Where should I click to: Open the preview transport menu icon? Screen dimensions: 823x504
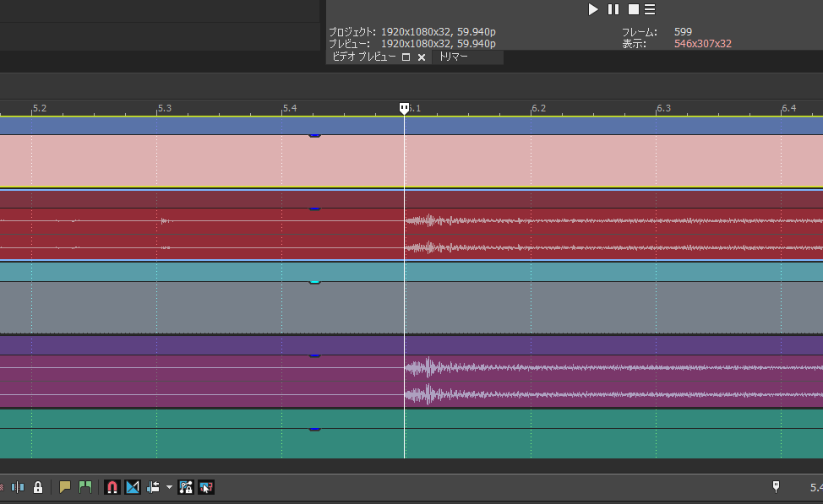(649, 9)
